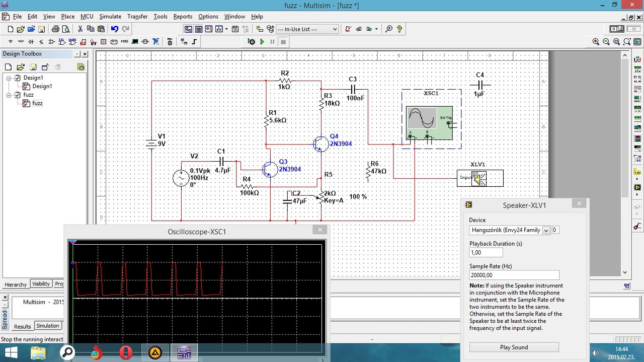Click the Sample Rate input field
Screen dimensions: 644x362
[x=514, y=275]
